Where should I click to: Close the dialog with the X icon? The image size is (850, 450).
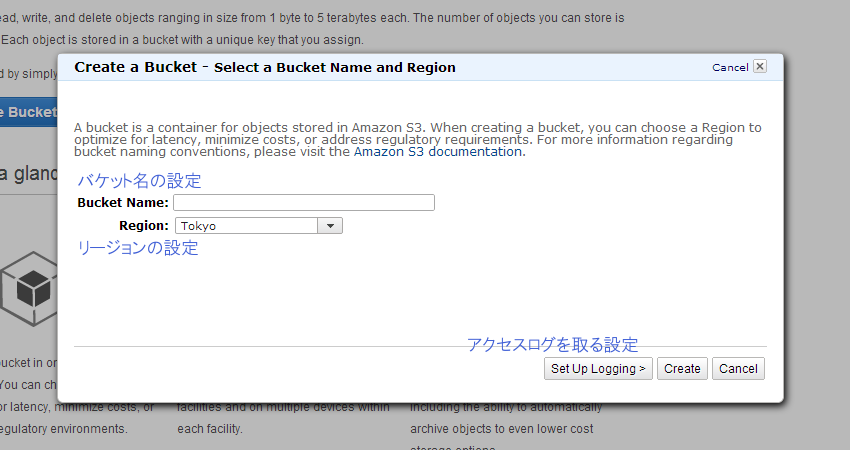(760, 66)
